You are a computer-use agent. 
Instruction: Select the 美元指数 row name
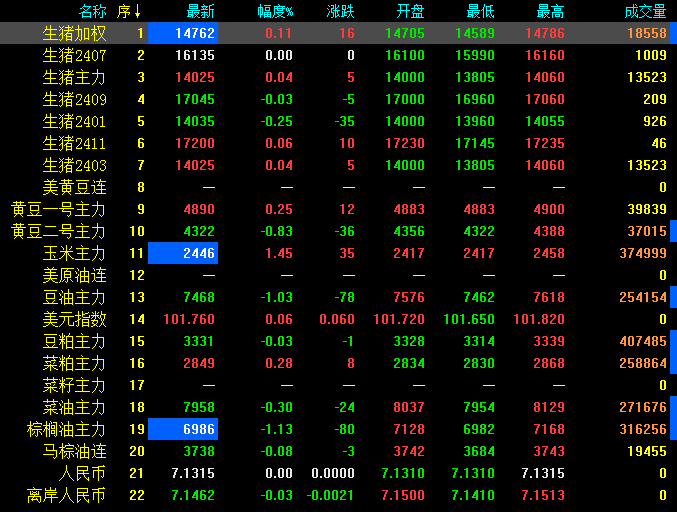(74, 319)
